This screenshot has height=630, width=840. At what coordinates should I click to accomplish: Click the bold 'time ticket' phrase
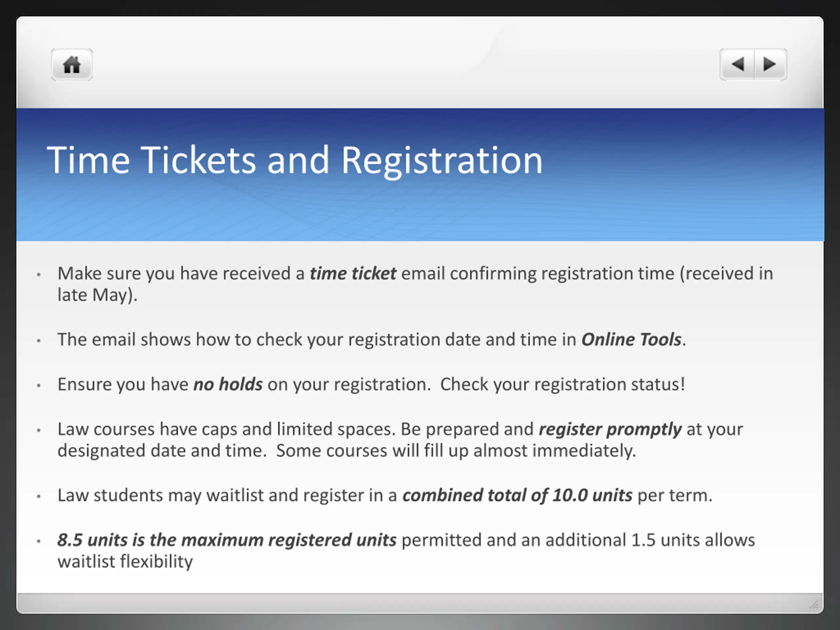[353, 273]
